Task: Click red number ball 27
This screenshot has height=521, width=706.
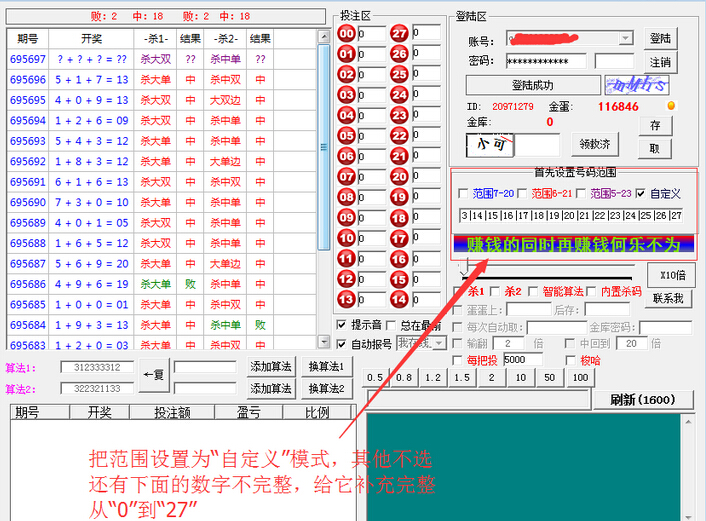Action: (x=399, y=33)
